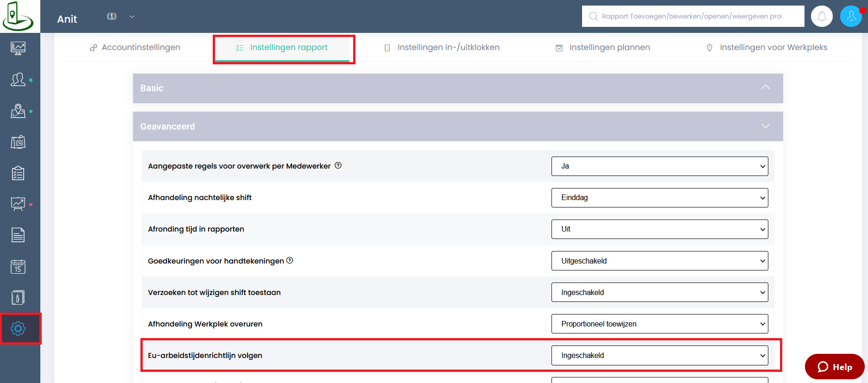Click the document page icon in sidebar
This screenshot has width=868, height=383.
[x=18, y=235]
